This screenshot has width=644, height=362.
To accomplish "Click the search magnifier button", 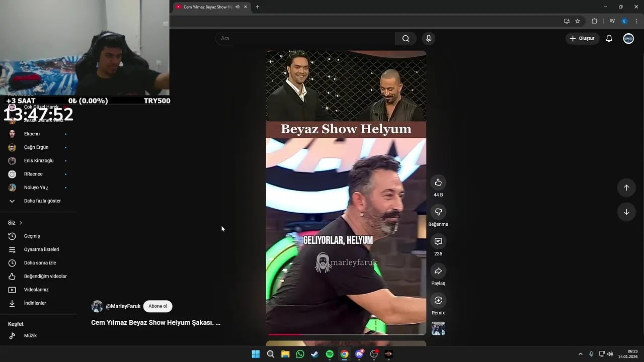I will coord(406,39).
